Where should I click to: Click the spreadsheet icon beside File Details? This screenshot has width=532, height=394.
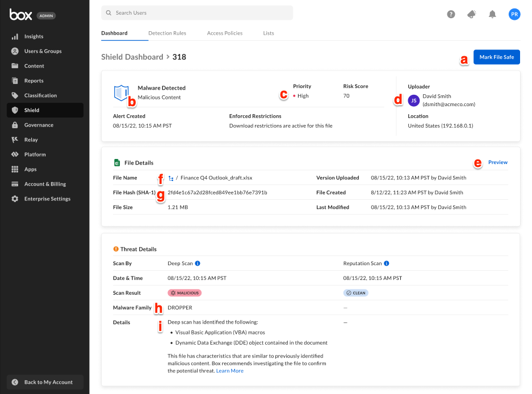coord(117,163)
